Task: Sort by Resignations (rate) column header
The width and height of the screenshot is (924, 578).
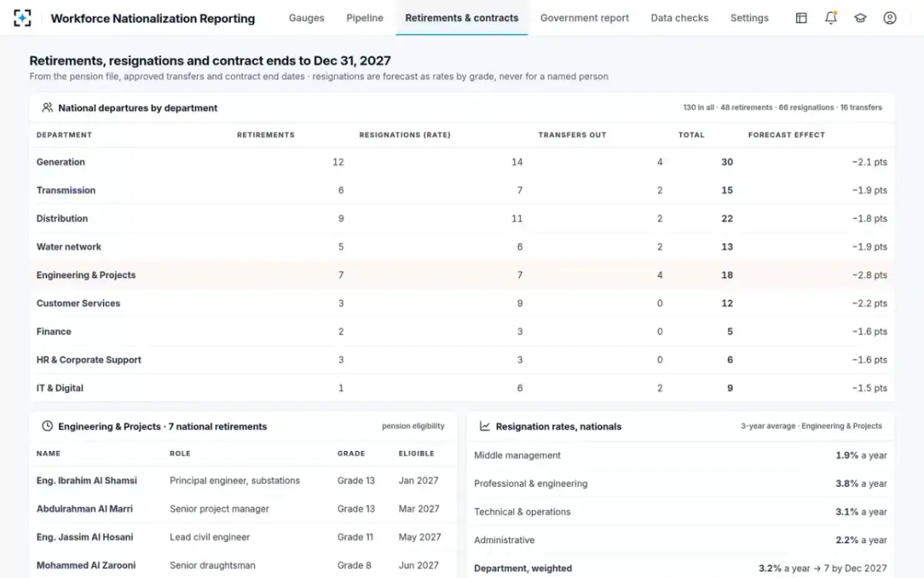Action: click(405, 135)
